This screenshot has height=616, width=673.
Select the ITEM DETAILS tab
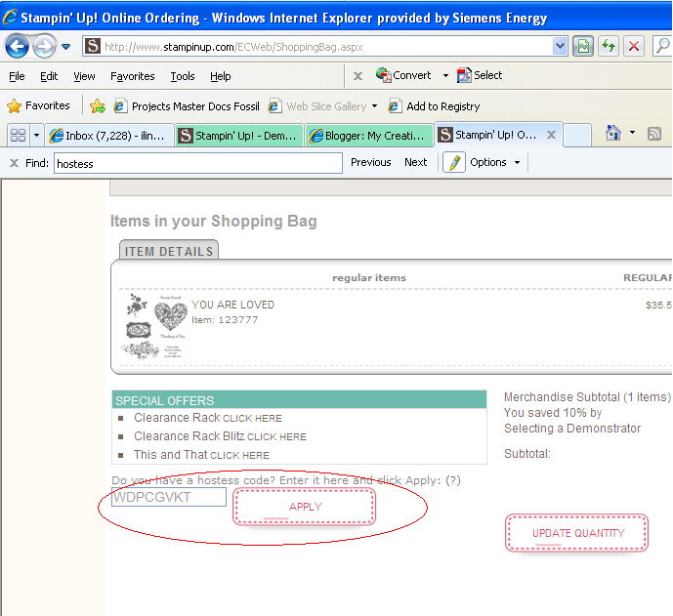coord(169,251)
